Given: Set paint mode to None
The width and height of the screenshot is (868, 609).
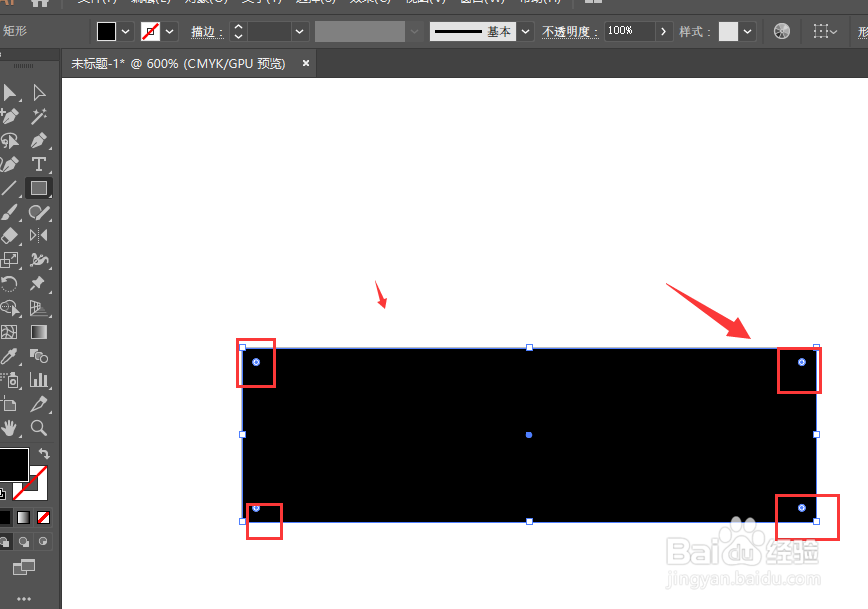Looking at the screenshot, I should pos(43,517).
